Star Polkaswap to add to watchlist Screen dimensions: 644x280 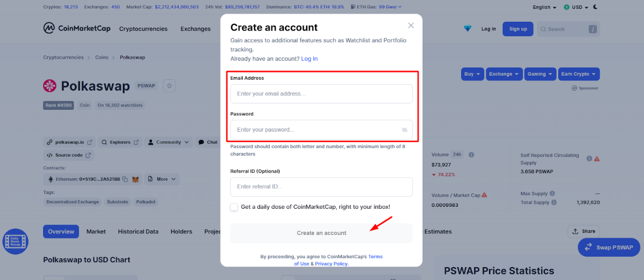169,86
